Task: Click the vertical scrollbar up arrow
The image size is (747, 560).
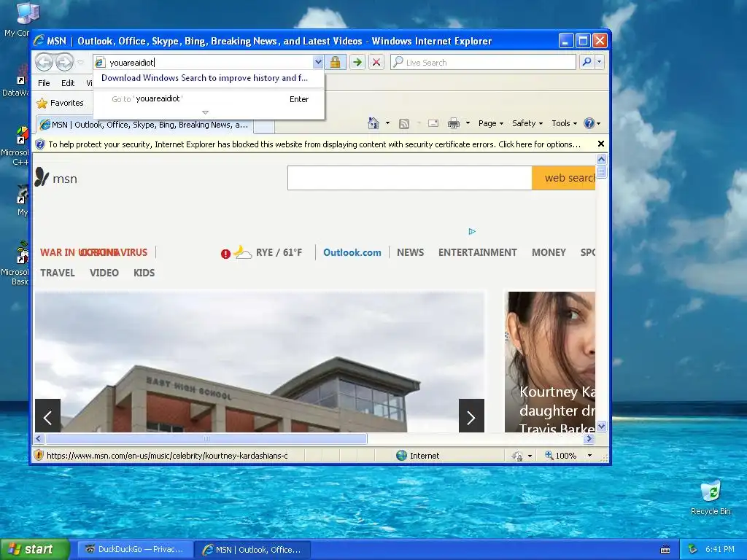Action: click(x=601, y=160)
